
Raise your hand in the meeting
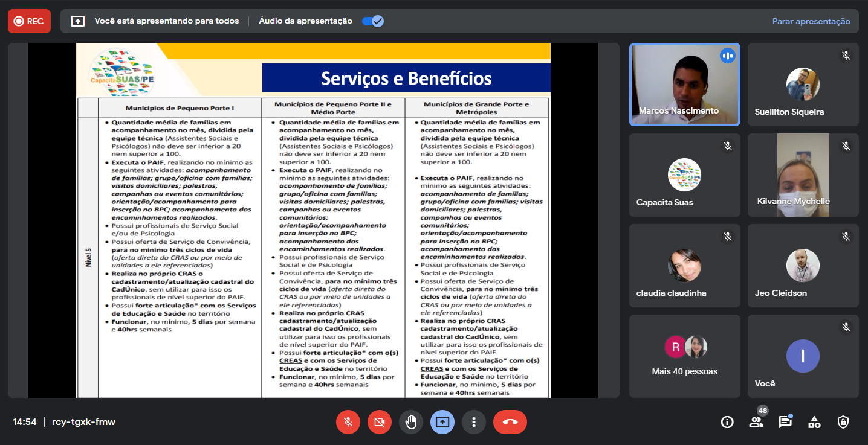[x=411, y=422]
